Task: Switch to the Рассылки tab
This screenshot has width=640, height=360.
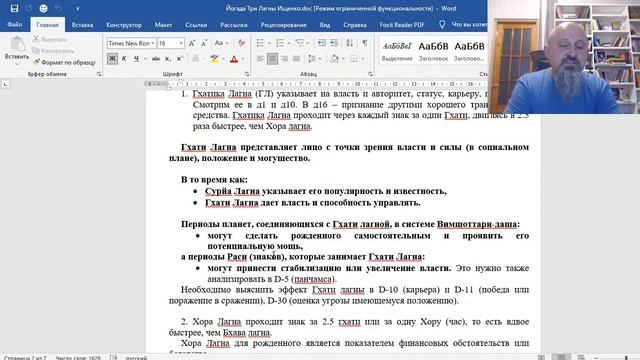Action: click(x=234, y=24)
